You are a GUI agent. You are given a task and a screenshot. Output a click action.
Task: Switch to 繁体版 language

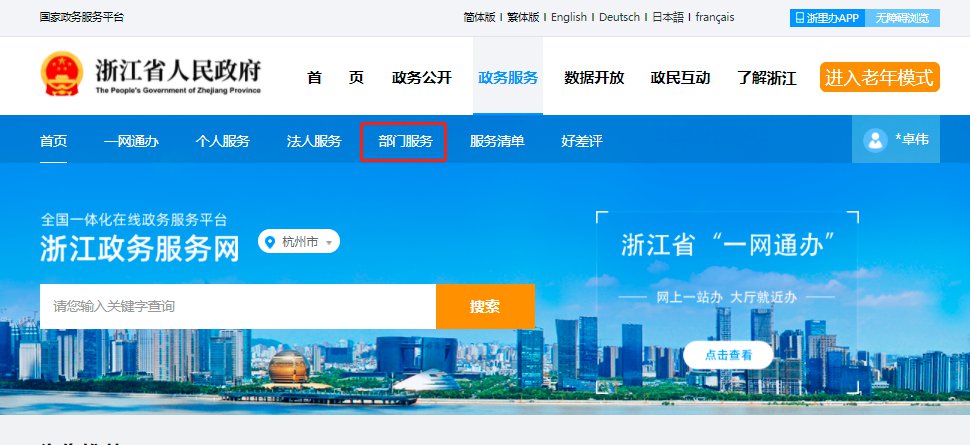coord(523,17)
